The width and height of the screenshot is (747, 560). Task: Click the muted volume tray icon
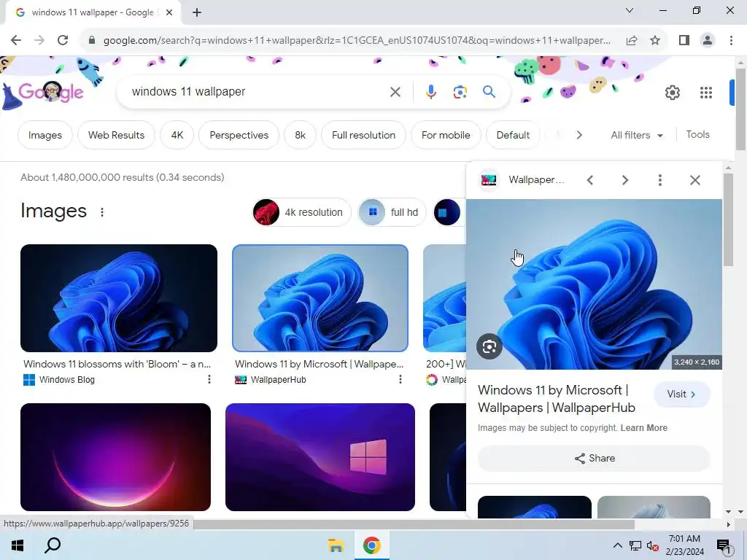click(x=653, y=545)
